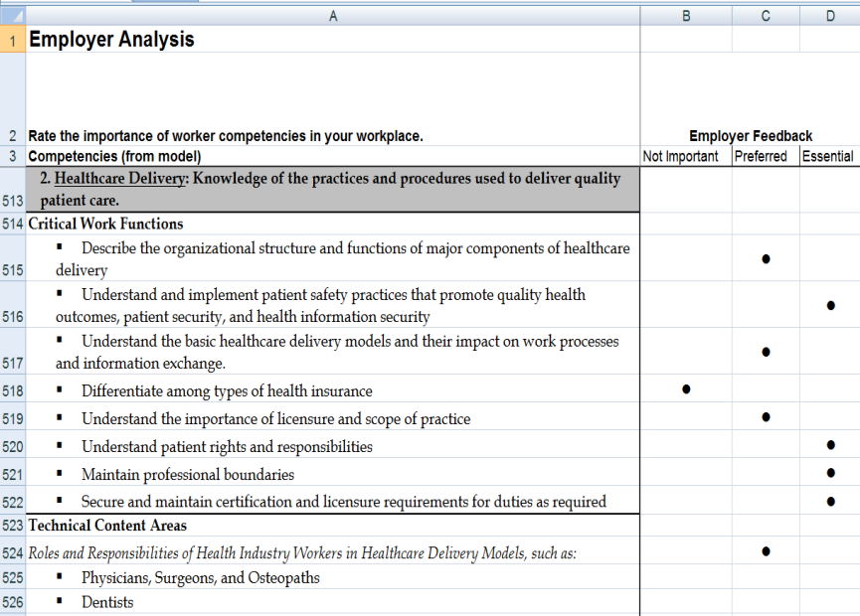This screenshot has height=616, width=860.
Task: Select column C header
Action: click(x=766, y=16)
